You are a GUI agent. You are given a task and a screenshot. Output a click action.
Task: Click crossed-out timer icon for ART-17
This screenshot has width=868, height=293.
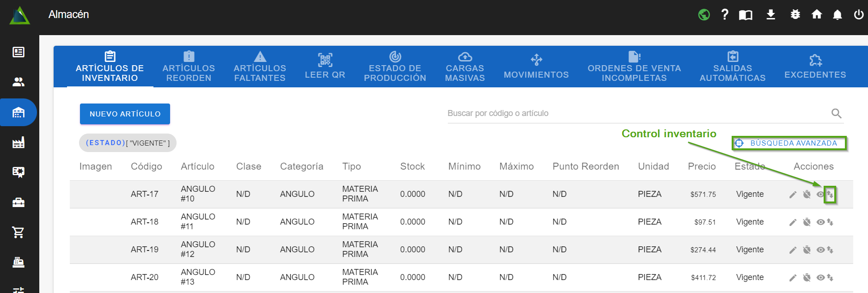click(x=807, y=195)
